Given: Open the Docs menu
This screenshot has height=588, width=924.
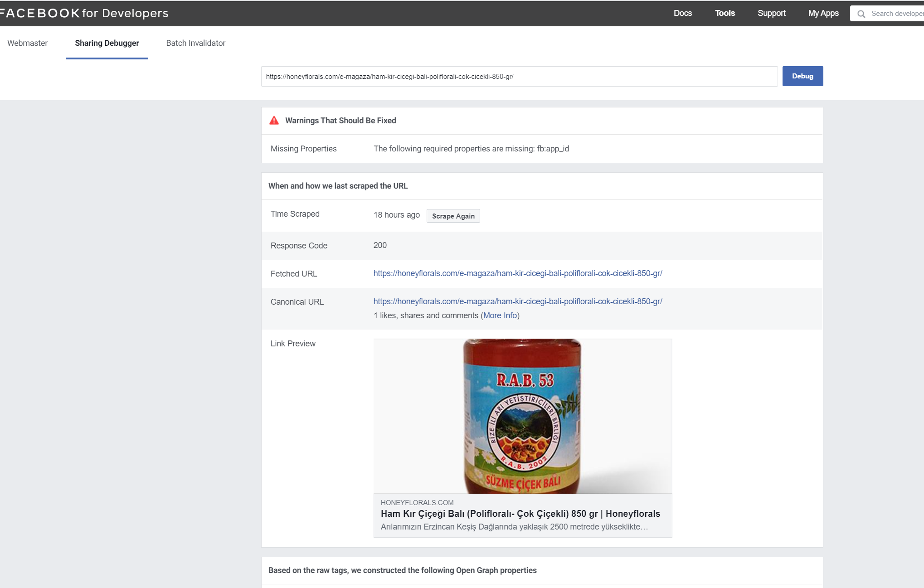Looking at the screenshot, I should pyautogui.click(x=682, y=13).
